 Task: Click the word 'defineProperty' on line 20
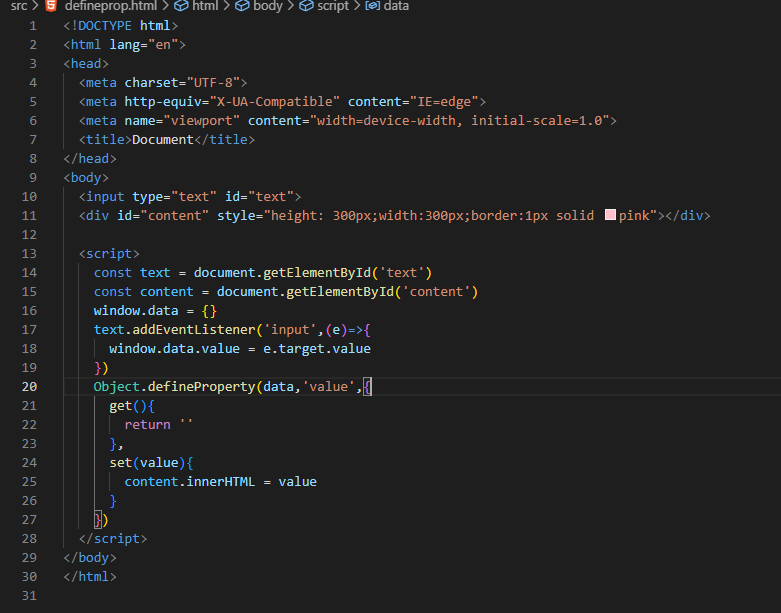tap(201, 386)
